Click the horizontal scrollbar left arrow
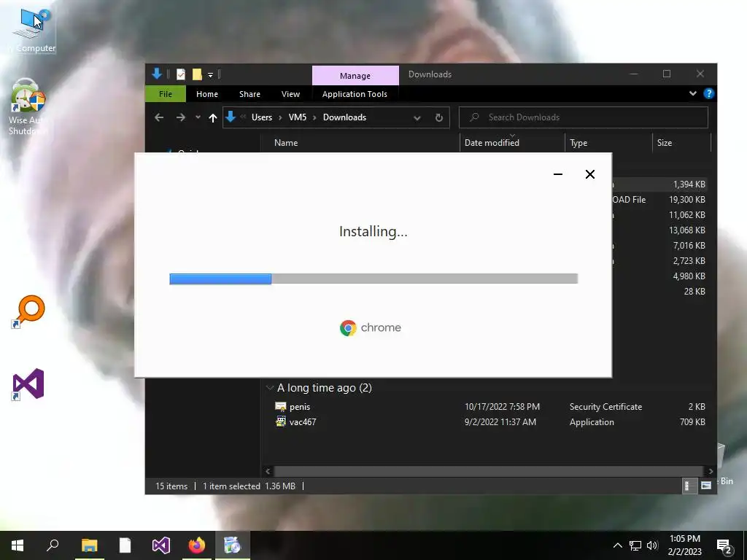747x560 pixels. pyautogui.click(x=268, y=471)
